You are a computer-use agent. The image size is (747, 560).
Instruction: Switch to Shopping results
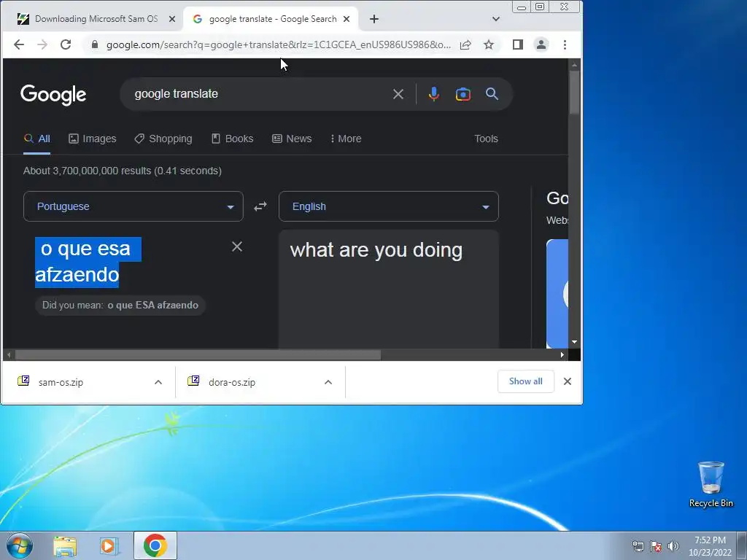163,139
